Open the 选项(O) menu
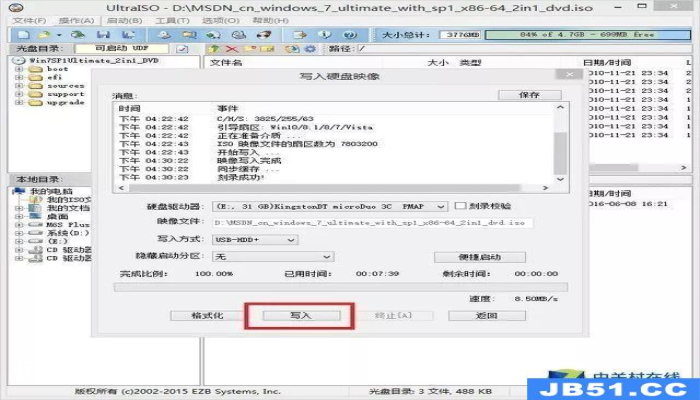The image size is (700, 400). pos(221,21)
